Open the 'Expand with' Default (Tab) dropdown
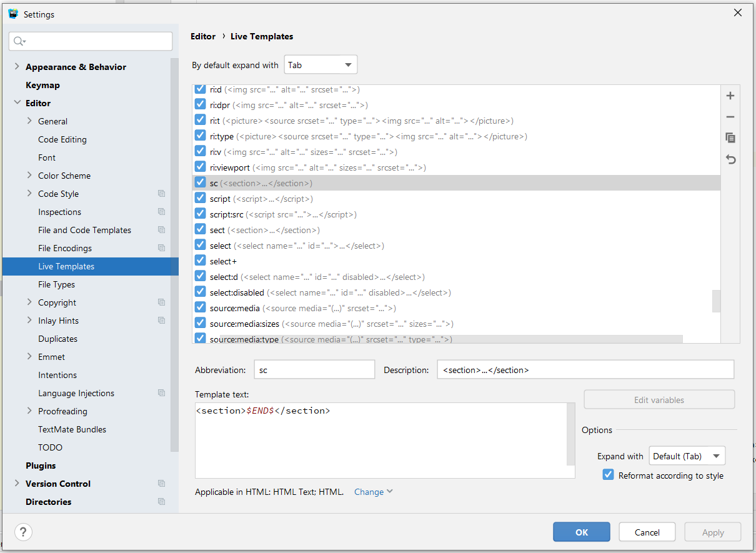Image resolution: width=756 pixels, height=553 pixels. click(x=687, y=456)
